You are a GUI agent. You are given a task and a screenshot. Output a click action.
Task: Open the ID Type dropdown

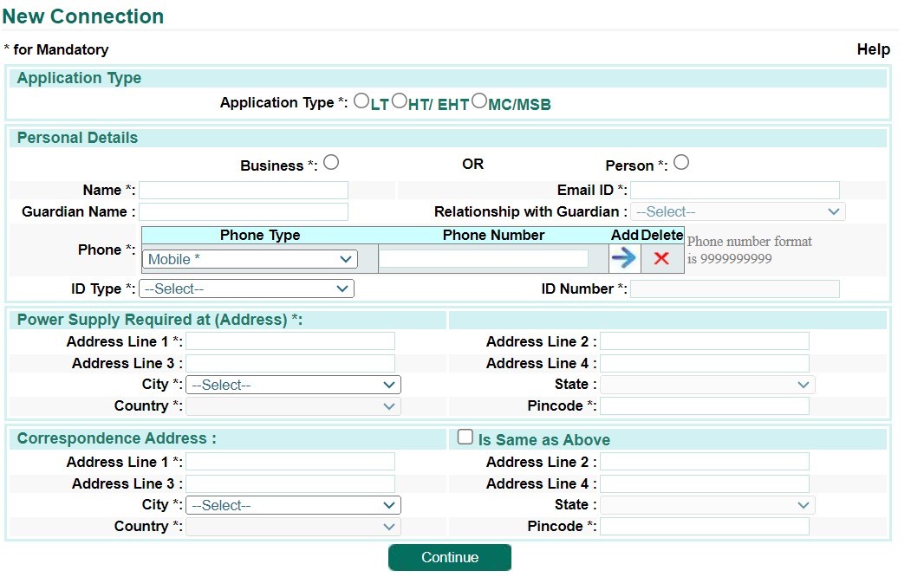click(246, 288)
